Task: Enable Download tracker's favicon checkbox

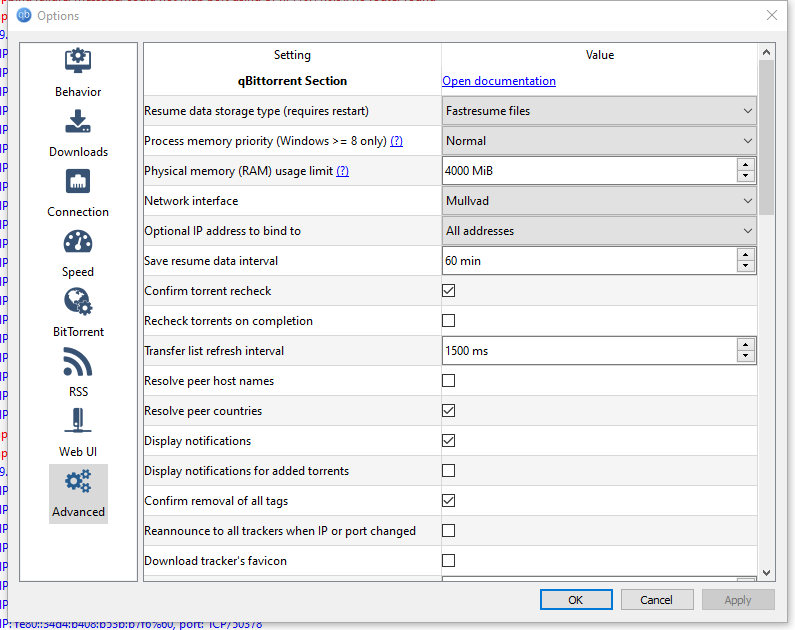Action: (x=448, y=560)
